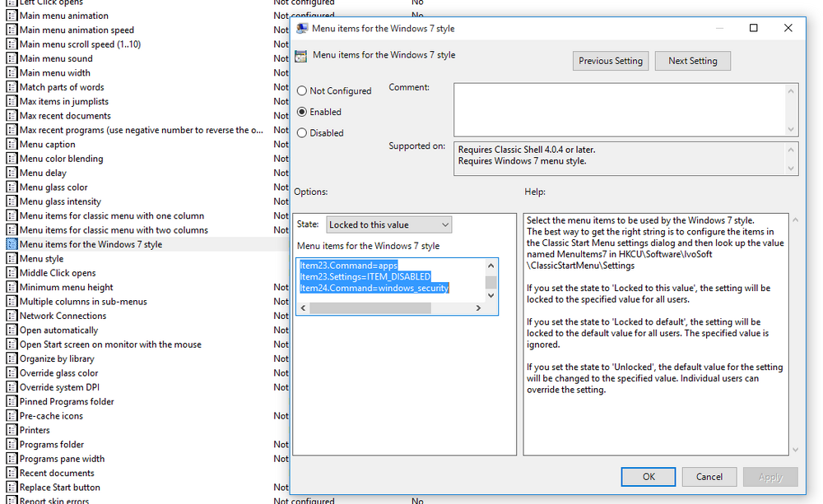This screenshot has height=504, width=823.
Task: Select the Not Configured radio button
Action: point(302,90)
